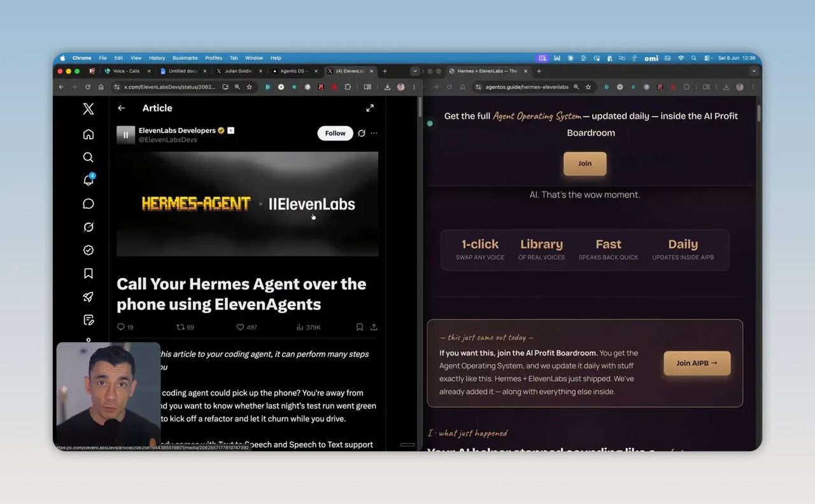Open ElevenLabs Developers profile avatar
The height and width of the screenshot is (504, 815).
(x=125, y=134)
